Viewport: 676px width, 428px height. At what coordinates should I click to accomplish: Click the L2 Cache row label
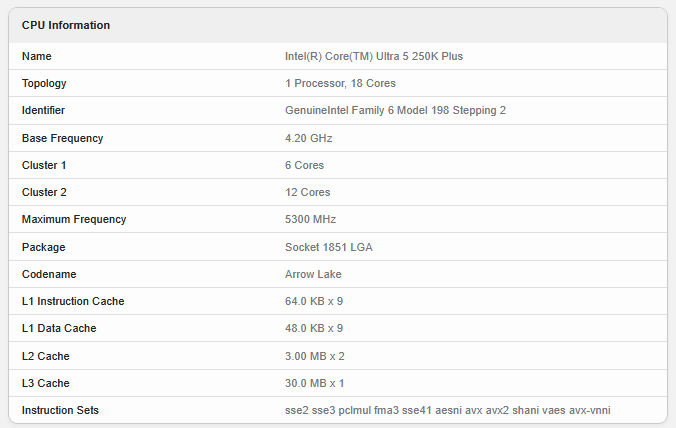(x=45, y=356)
